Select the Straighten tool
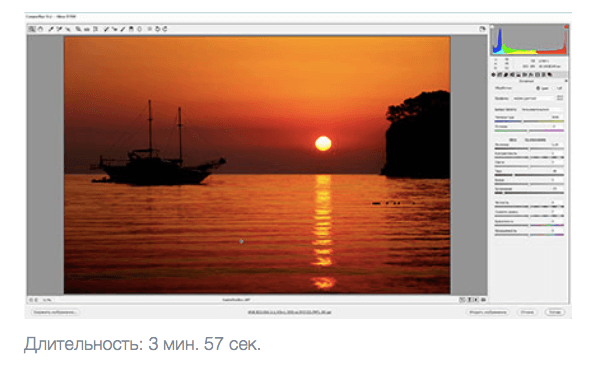Image resolution: width=595 pixels, height=378 pixels. tap(87, 29)
